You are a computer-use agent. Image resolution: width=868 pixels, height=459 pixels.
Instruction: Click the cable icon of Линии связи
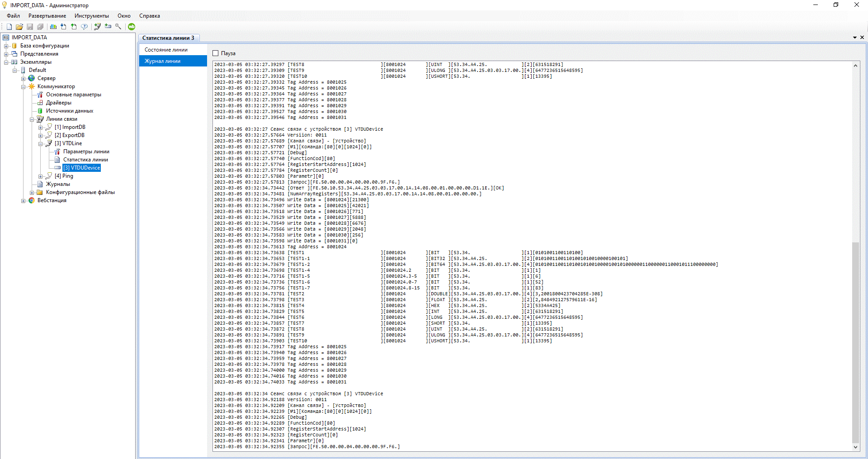point(40,119)
